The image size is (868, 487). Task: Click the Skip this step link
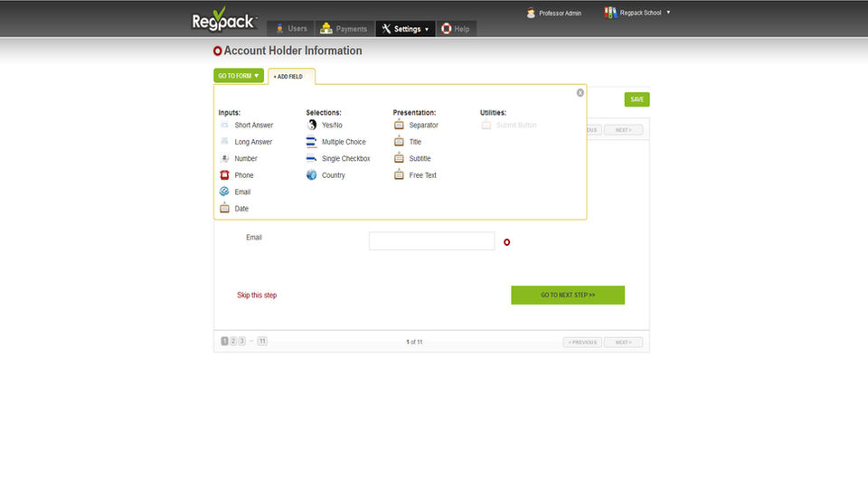(x=257, y=295)
